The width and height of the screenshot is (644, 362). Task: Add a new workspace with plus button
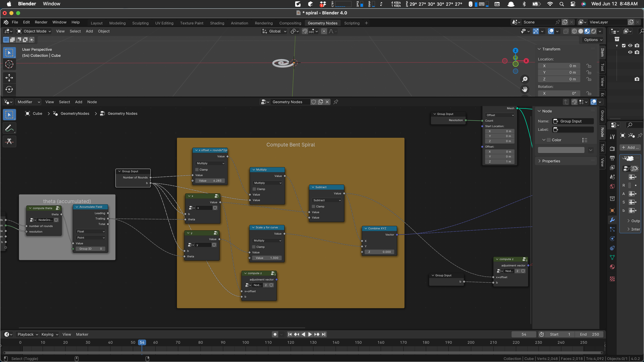tap(366, 23)
